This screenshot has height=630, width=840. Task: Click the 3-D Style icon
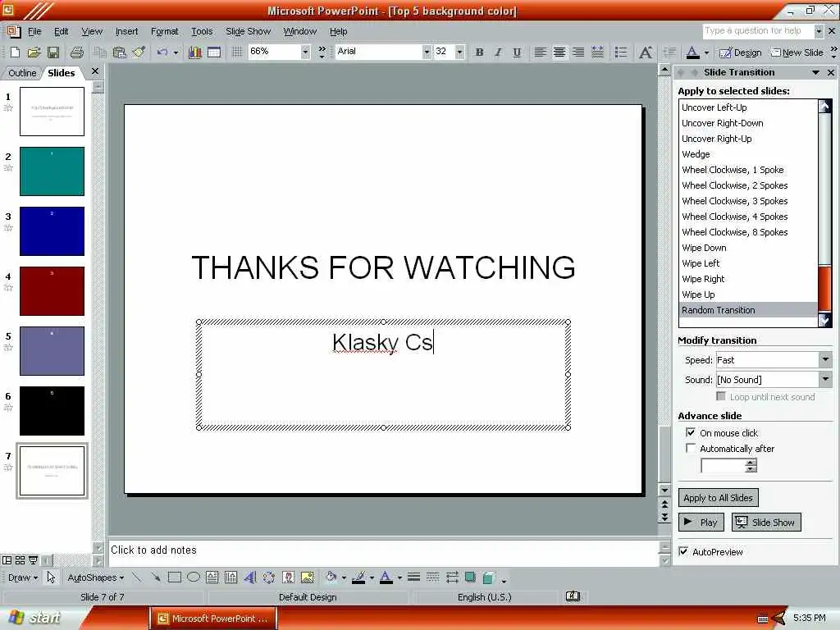(489, 577)
